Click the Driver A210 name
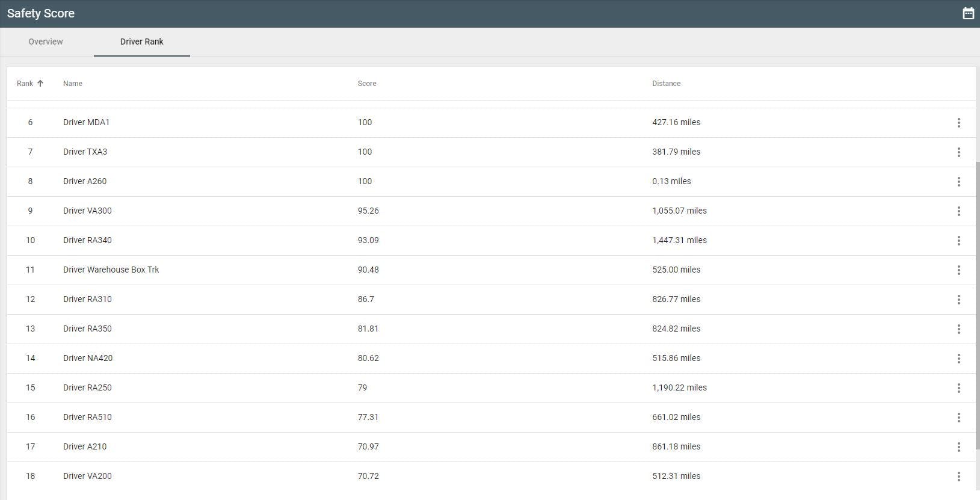This screenshot has width=980, height=500. 85,446
